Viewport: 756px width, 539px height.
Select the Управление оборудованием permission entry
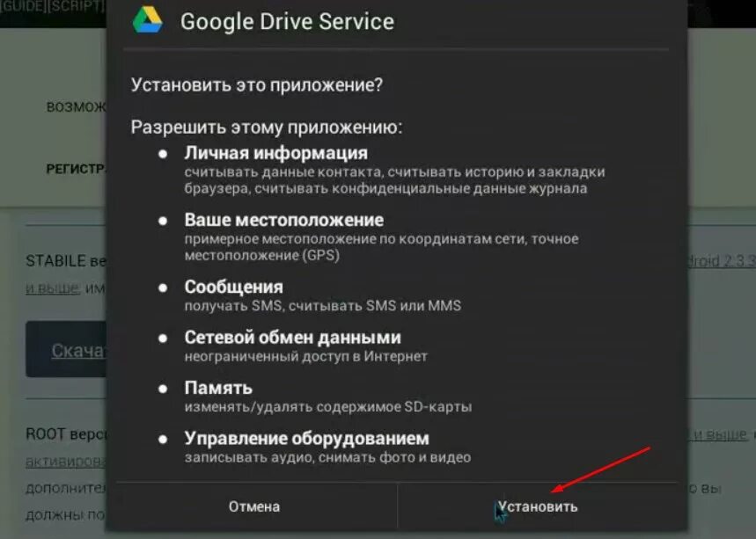coord(306,439)
